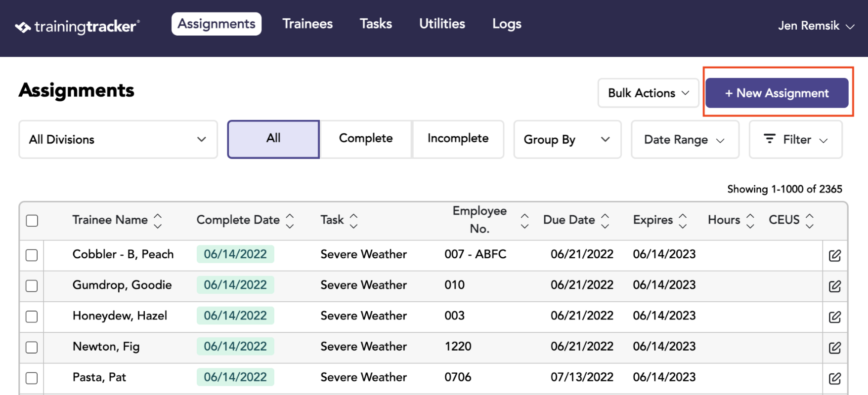Edit the Honeydew, Hazel assignment
The height and width of the screenshot is (395, 868).
point(835,316)
